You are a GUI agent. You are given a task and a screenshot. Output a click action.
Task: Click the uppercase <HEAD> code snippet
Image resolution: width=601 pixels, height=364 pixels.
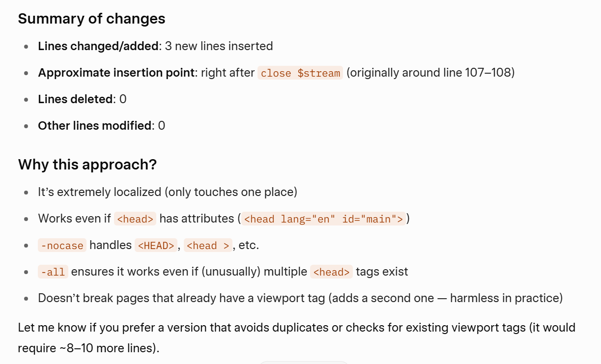[156, 245]
